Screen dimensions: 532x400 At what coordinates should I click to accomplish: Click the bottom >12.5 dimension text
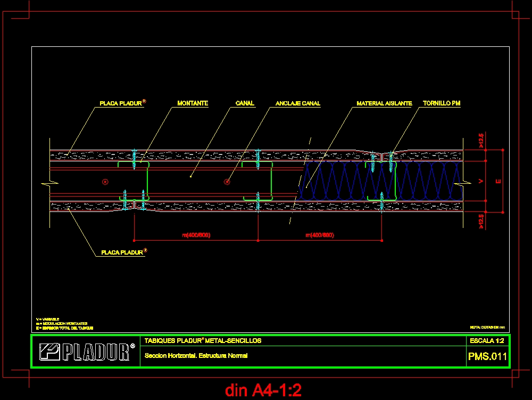coord(481,221)
